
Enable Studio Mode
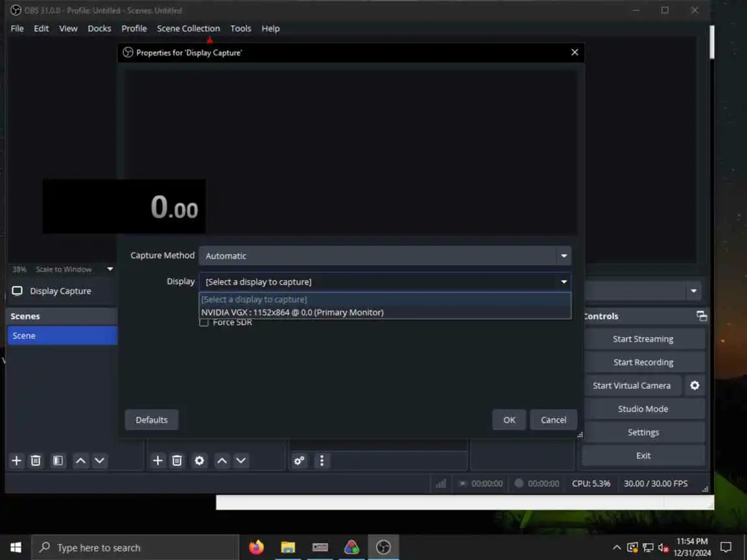(643, 409)
